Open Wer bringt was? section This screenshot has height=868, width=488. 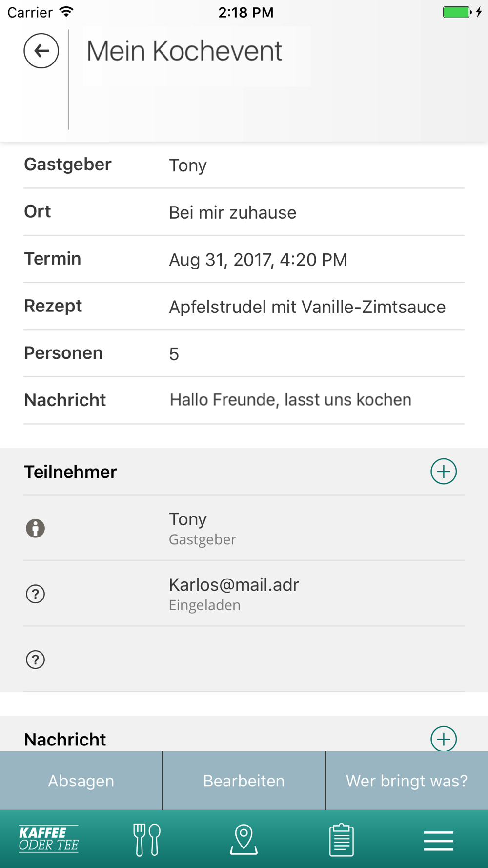pos(407,781)
